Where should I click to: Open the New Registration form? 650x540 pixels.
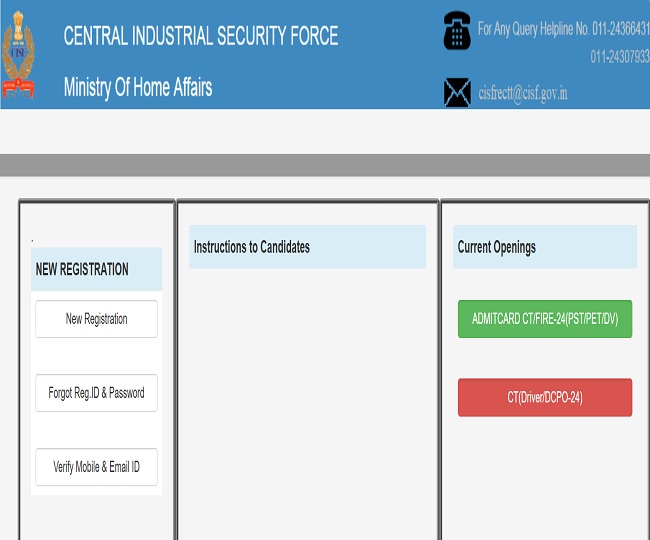pos(96,319)
